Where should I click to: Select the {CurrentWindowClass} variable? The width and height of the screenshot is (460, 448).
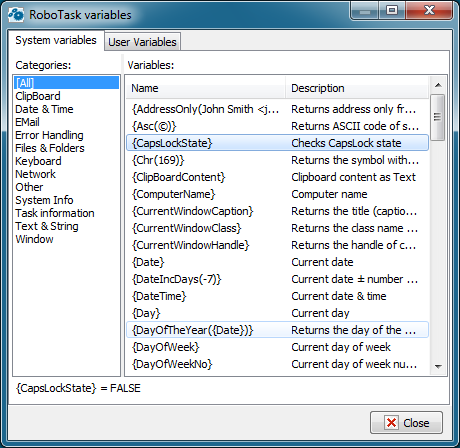277,228
